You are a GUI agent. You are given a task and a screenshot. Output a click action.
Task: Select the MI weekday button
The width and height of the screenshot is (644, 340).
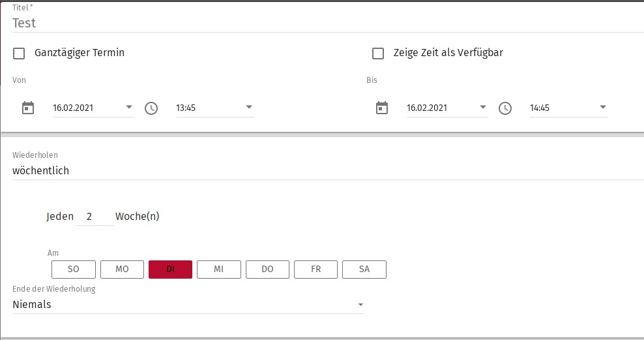click(x=219, y=270)
